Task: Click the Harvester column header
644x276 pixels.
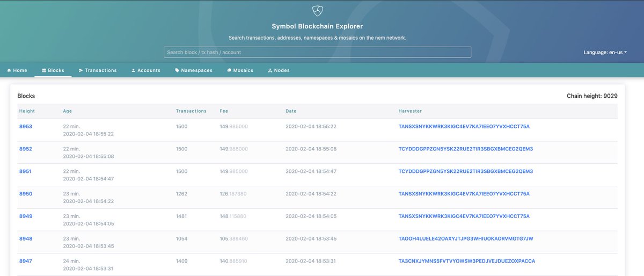Action: (x=410, y=111)
